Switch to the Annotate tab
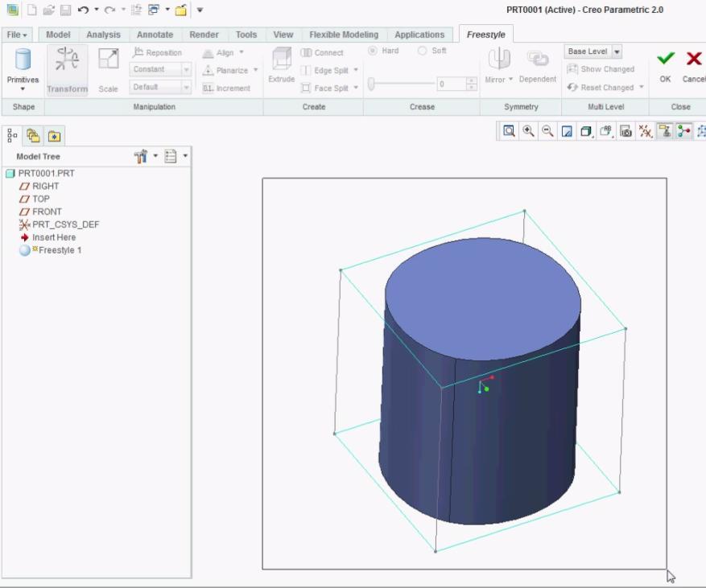Screen dimensions: 706x588 pos(155,35)
